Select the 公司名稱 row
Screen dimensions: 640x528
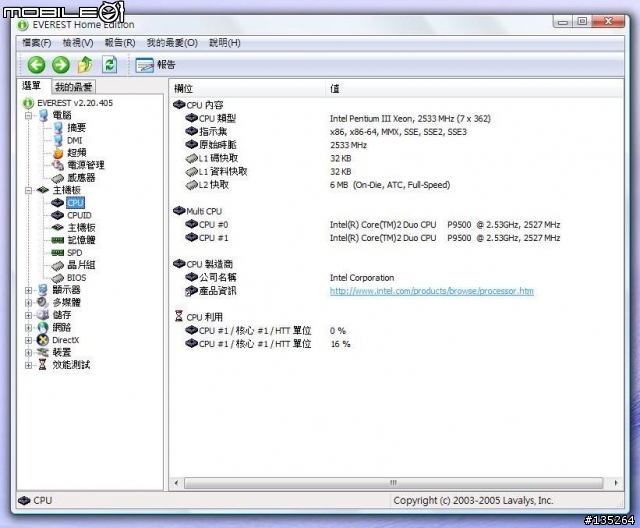pyautogui.click(x=217, y=277)
